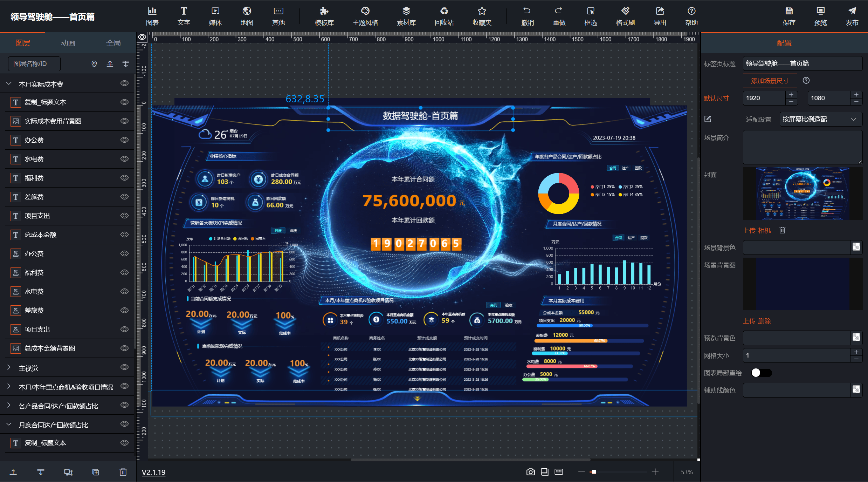Switch to the 全局 tab

click(x=113, y=43)
